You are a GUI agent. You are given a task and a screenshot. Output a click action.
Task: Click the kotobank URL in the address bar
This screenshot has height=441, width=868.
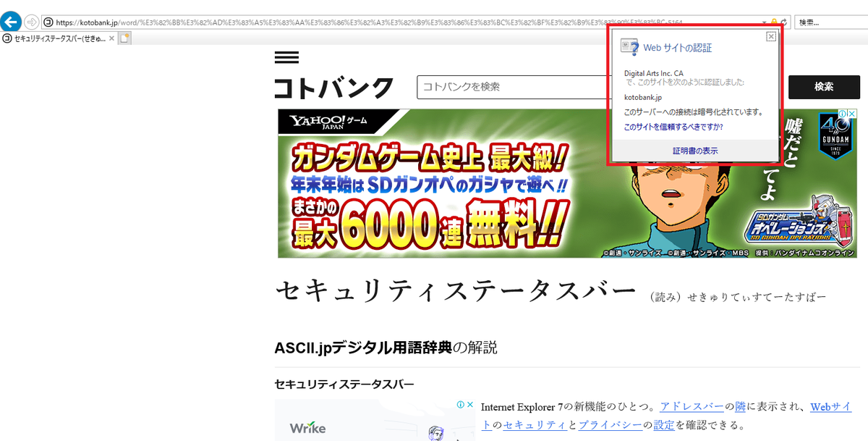pos(369,22)
